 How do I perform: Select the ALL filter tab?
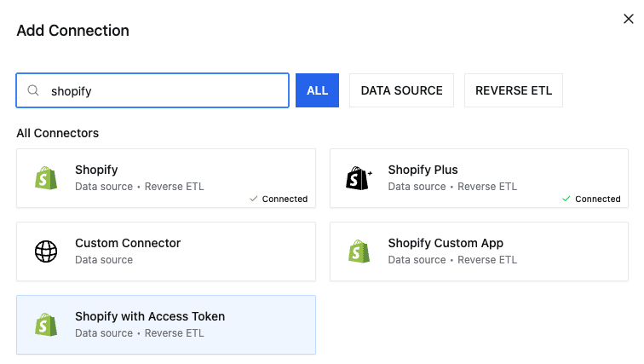[x=317, y=90]
